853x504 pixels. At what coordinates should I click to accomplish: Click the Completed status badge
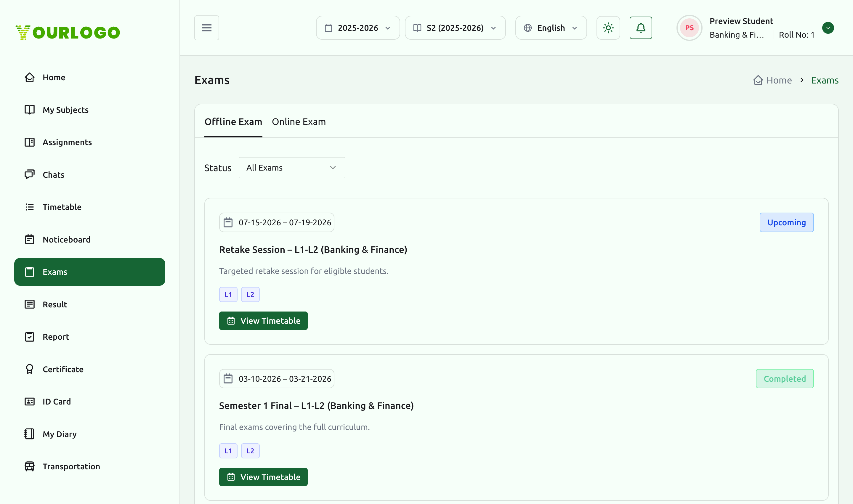(784, 379)
